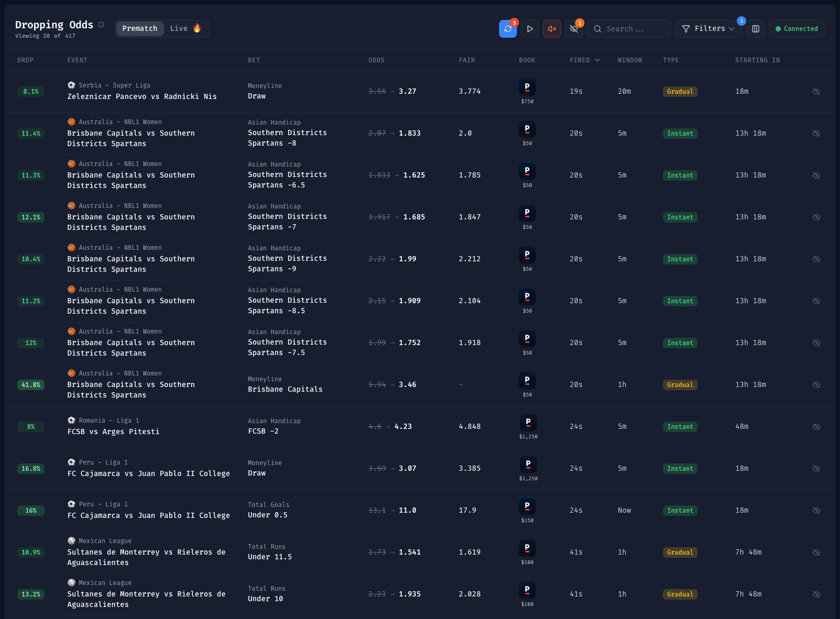Open the Zeleznicar Pancevo vs Radnicki Nis event
This screenshot has height=619, width=840.
tap(142, 96)
